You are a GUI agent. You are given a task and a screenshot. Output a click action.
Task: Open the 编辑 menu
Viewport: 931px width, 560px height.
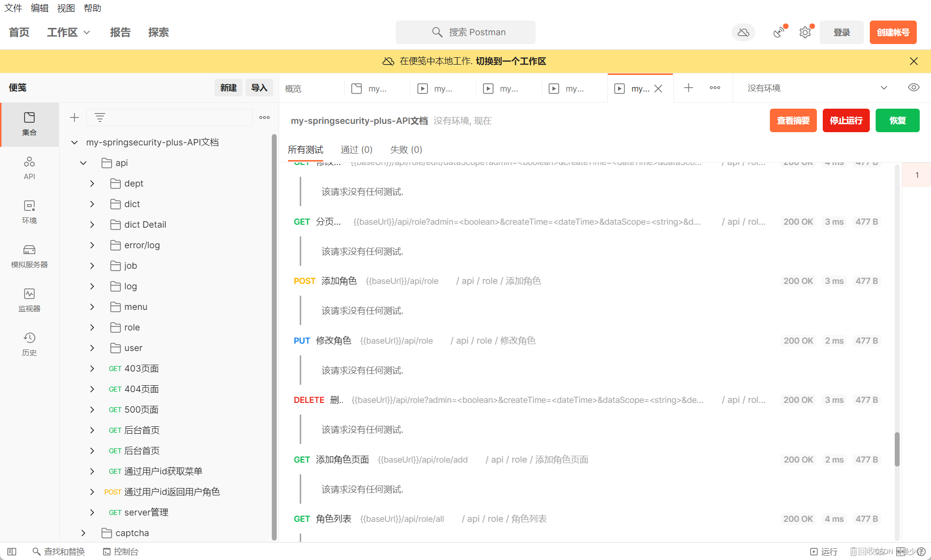(x=40, y=8)
